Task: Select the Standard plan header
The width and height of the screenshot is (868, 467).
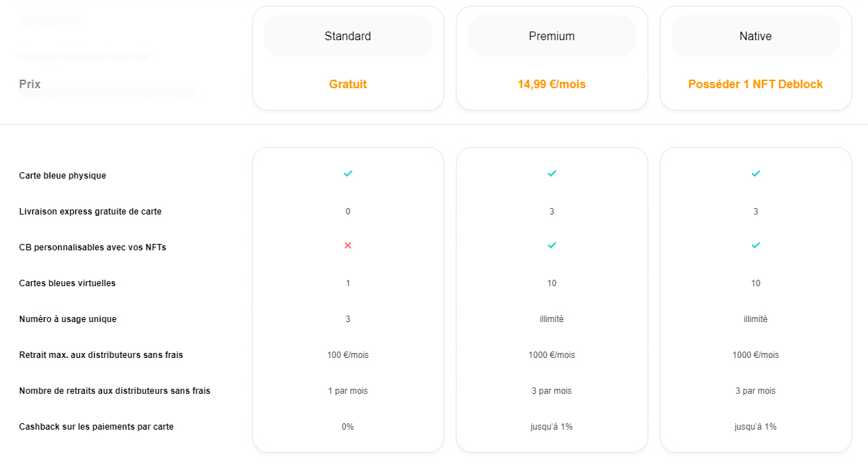Action: coord(348,36)
